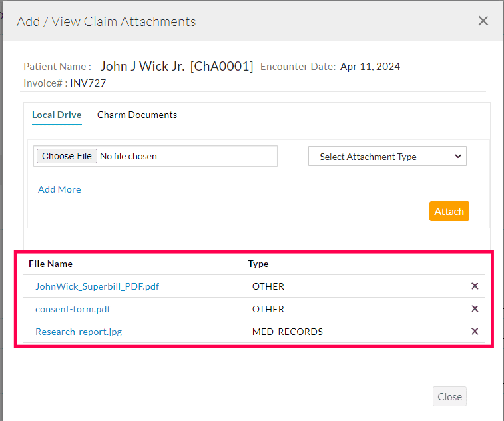
Task: Delete the consent-form.pdf attachment row
Action: [475, 308]
